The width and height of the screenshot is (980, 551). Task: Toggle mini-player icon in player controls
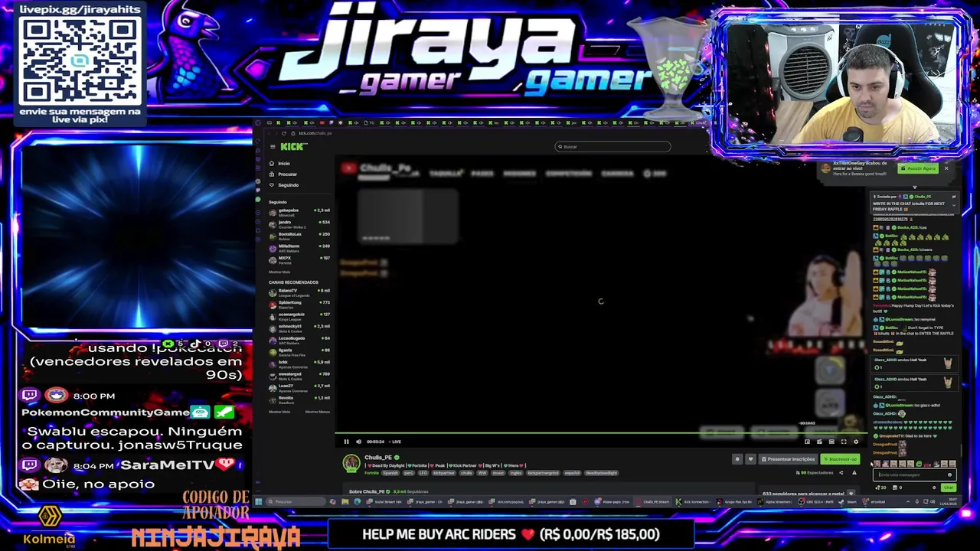(x=807, y=442)
